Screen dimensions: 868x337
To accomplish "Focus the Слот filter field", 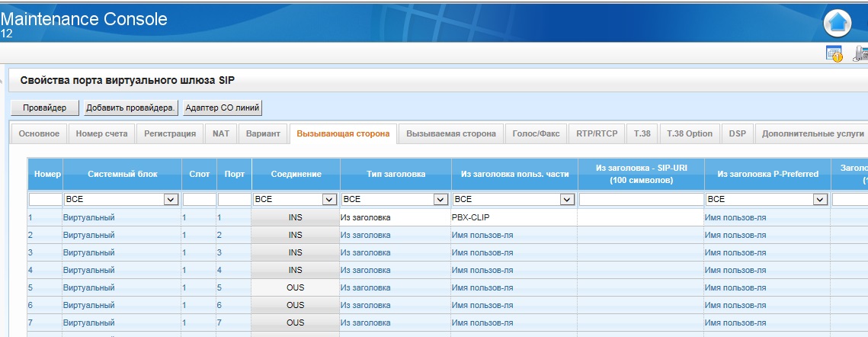I will pos(200,199).
